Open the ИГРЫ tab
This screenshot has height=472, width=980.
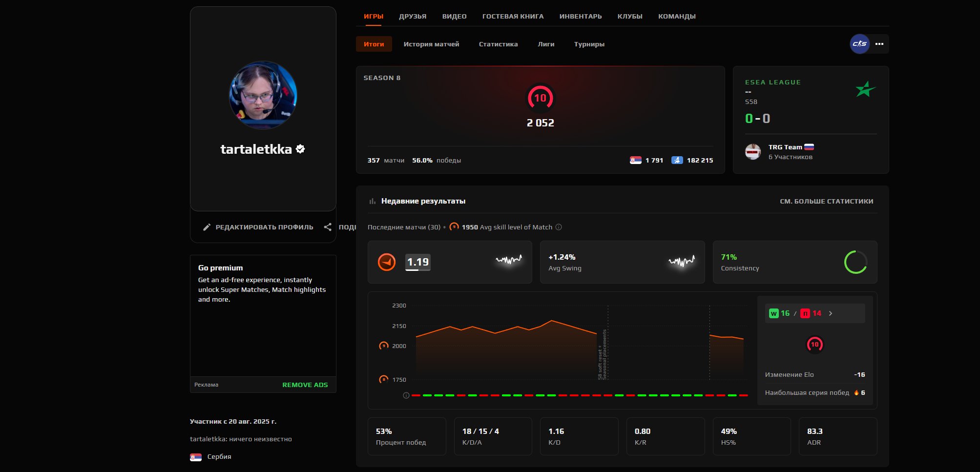point(374,16)
